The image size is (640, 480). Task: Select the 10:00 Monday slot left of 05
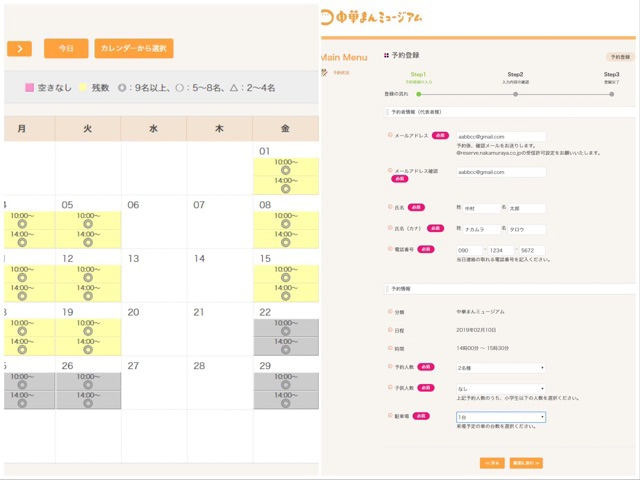[29, 220]
